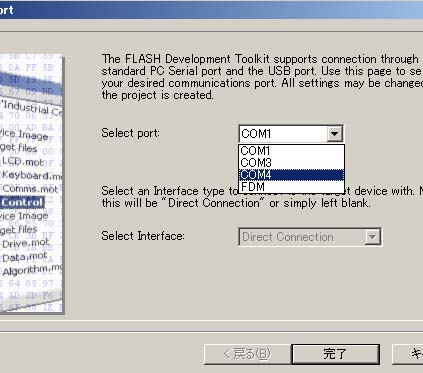423x373 pixels.
Task: Click the Select port combo box field
Action: 291,134
